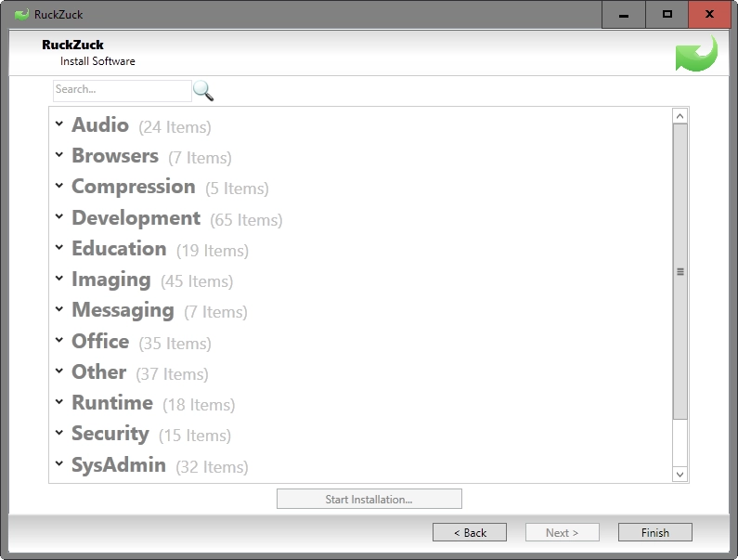The width and height of the screenshot is (738, 560).
Task: Click the Finish button
Action: (x=655, y=533)
